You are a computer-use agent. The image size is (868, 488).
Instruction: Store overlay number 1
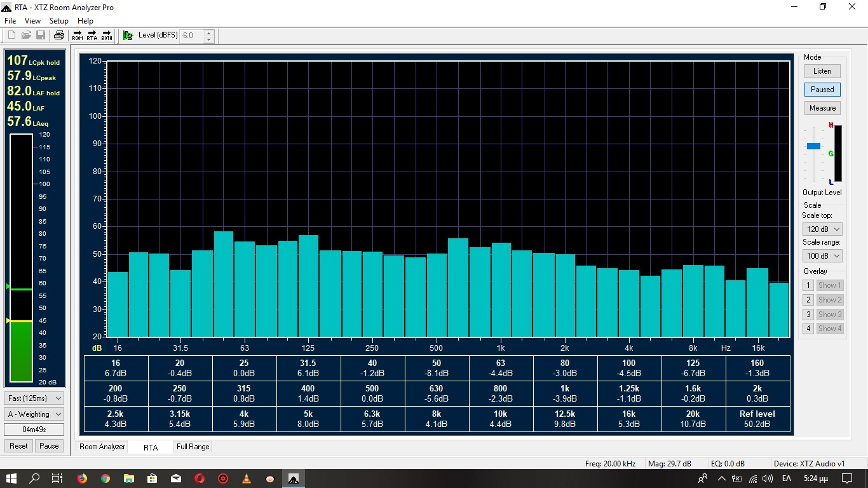[x=808, y=285]
